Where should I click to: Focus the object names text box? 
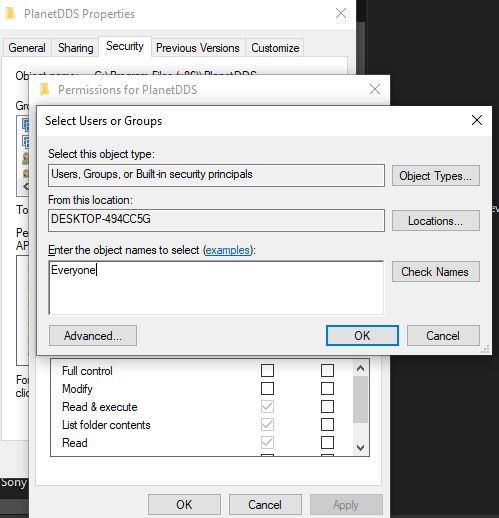[x=216, y=287]
